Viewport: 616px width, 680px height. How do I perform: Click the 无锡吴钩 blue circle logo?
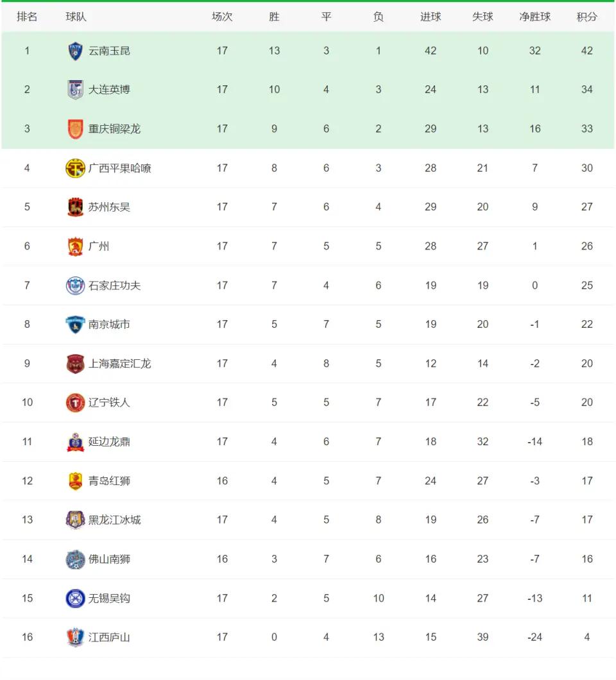point(75,598)
